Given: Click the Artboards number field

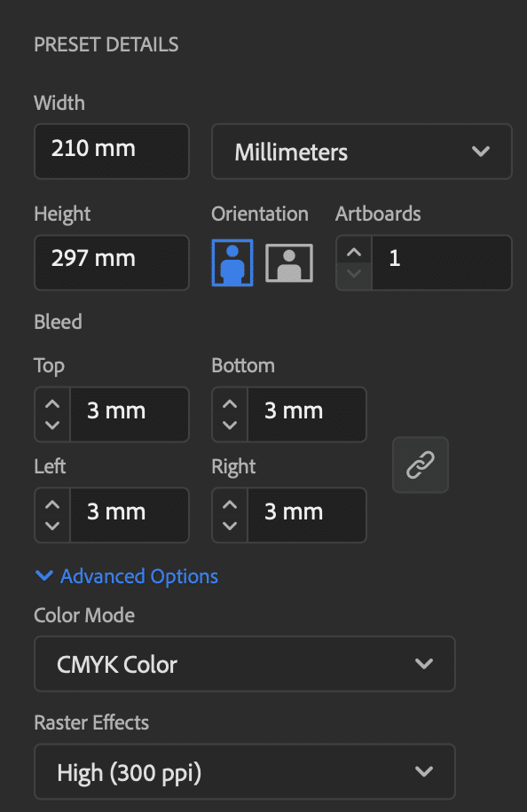Looking at the screenshot, I should click(442, 262).
